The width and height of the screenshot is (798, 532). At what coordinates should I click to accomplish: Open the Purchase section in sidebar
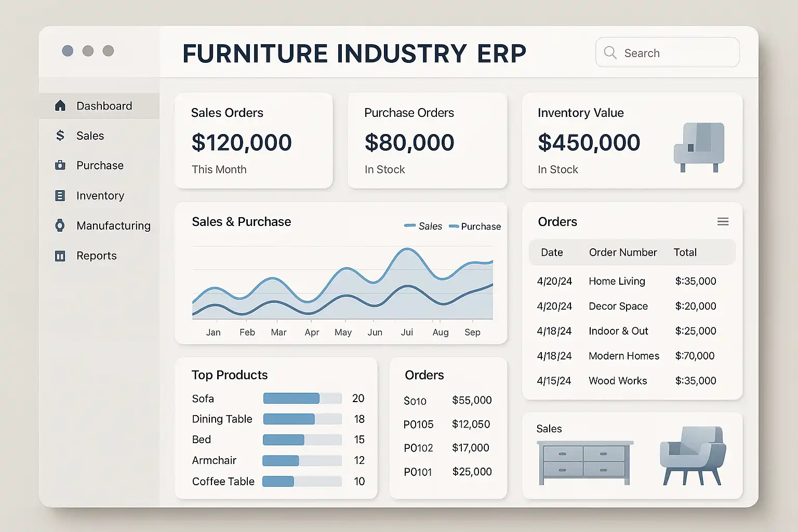[99, 165]
